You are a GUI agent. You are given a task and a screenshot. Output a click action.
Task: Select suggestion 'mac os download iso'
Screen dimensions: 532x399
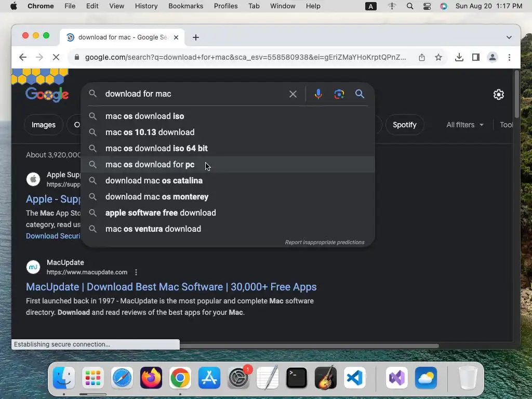228,116
